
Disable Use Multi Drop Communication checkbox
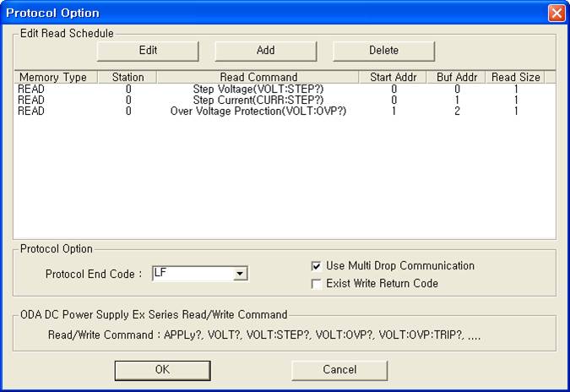tap(318, 266)
